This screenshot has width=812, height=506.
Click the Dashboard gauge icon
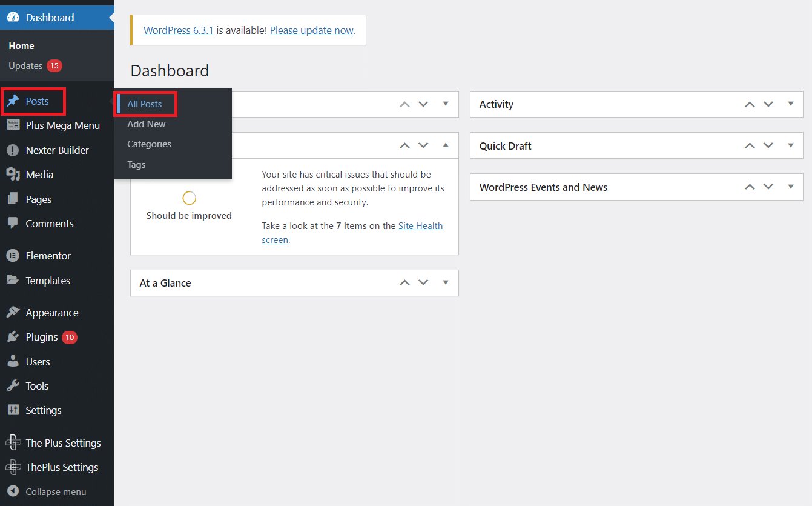pyautogui.click(x=13, y=18)
